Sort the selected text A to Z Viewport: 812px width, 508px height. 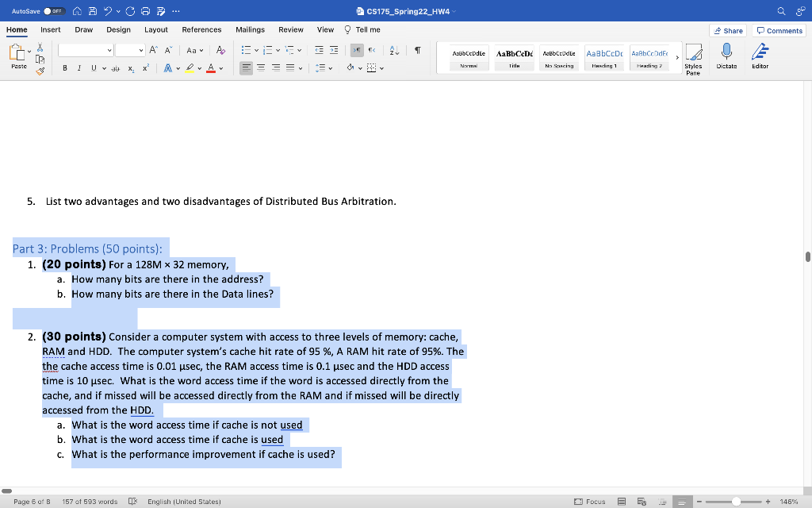(394, 50)
